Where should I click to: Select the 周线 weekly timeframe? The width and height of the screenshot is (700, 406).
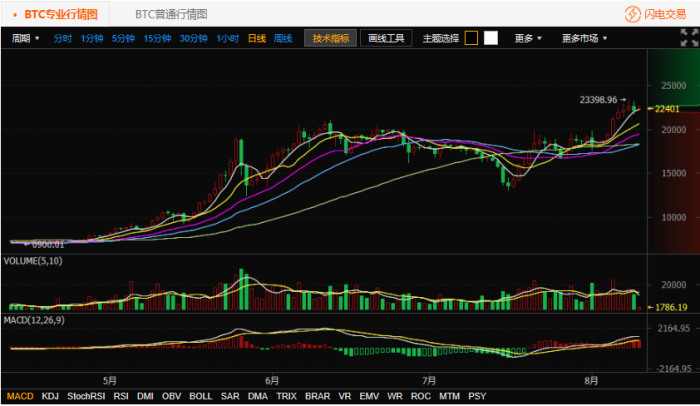point(283,38)
